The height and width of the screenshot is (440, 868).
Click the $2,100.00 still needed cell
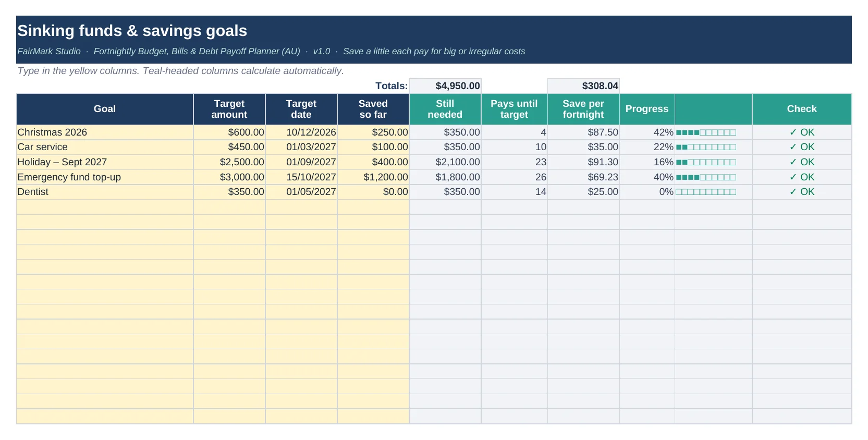445,162
